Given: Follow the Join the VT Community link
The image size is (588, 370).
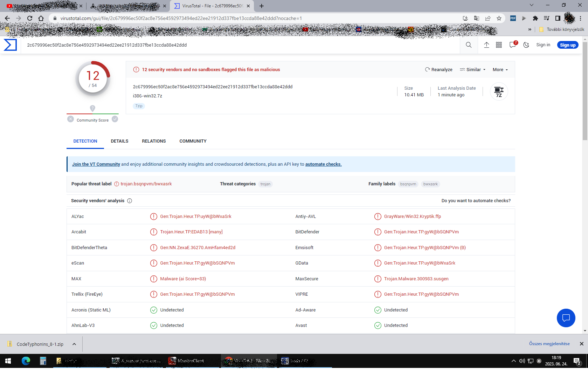Looking at the screenshot, I should (x=96, y=164).
